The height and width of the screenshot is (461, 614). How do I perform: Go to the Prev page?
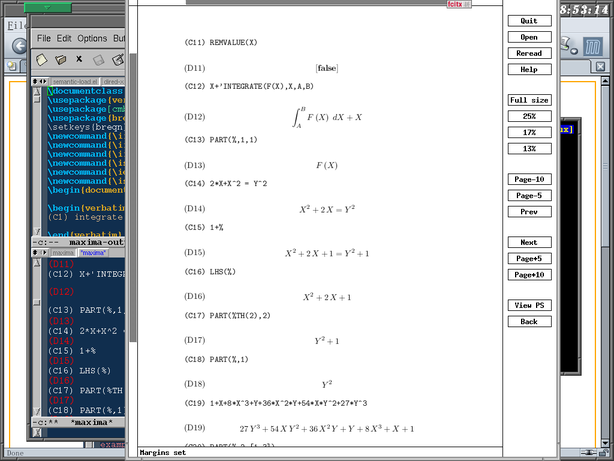529,212
